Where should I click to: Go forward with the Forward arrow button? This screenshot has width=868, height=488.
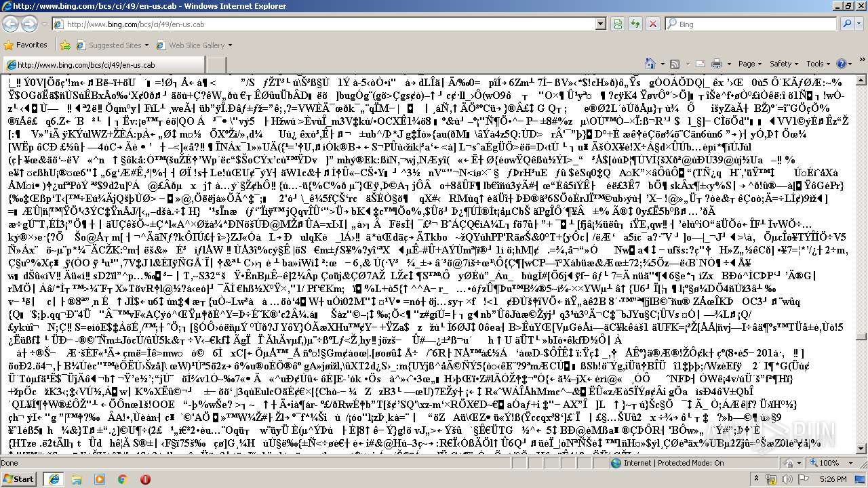click(30, 24)
